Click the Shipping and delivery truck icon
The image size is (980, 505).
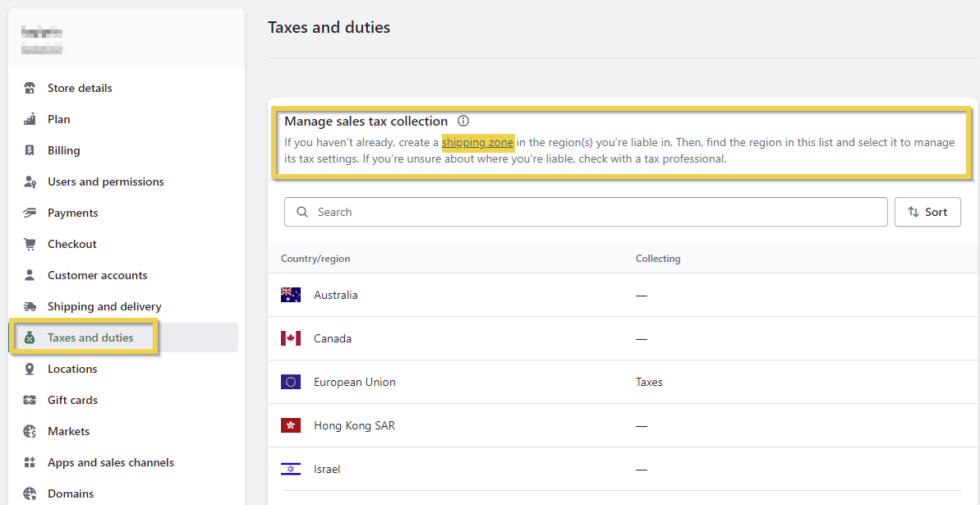30,306
